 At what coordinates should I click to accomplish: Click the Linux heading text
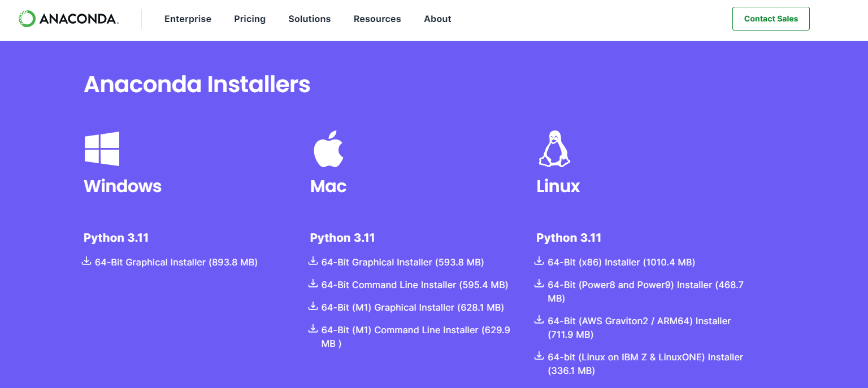tap(558, 186)
